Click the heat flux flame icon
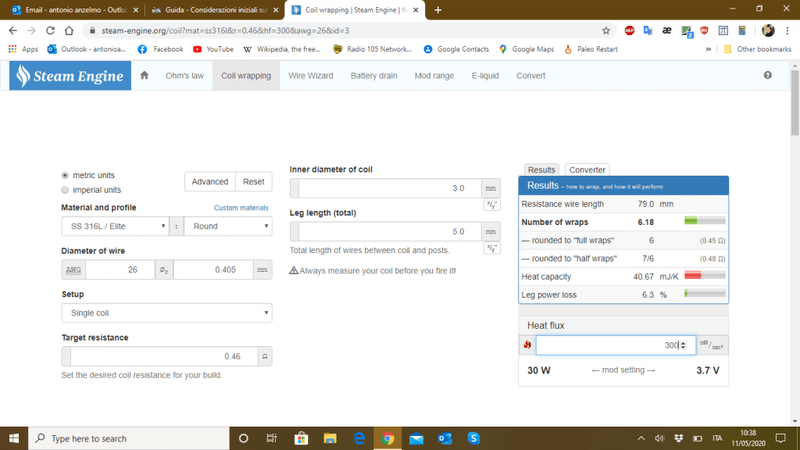This screenshot has height=450, width=800. click(x=528, y=345)
